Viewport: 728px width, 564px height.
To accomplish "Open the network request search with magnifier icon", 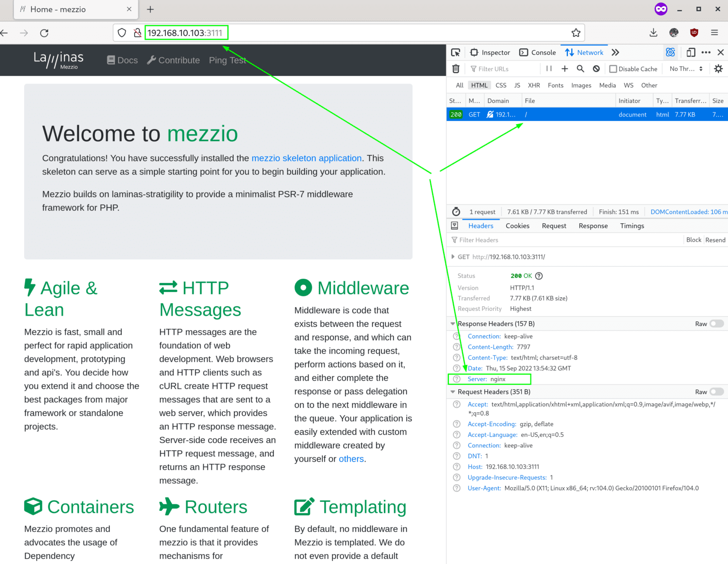I will pos(580,68).
